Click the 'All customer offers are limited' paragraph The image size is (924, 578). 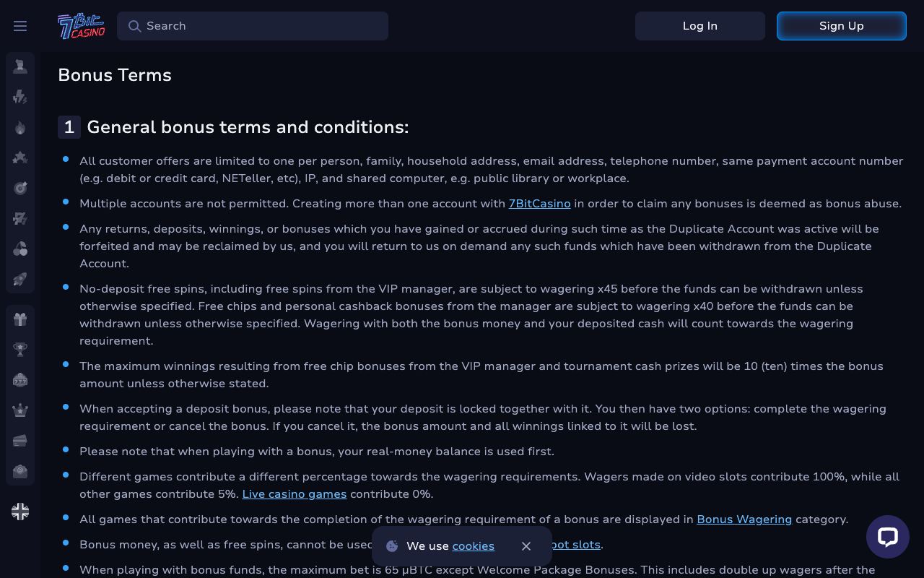point(491,170)
